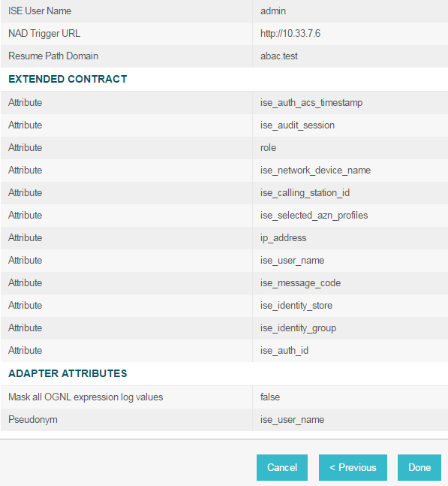Viewport: 448px width, 486px height.
Task: Click the ip_address attribute value
Action: coord(284,238)
